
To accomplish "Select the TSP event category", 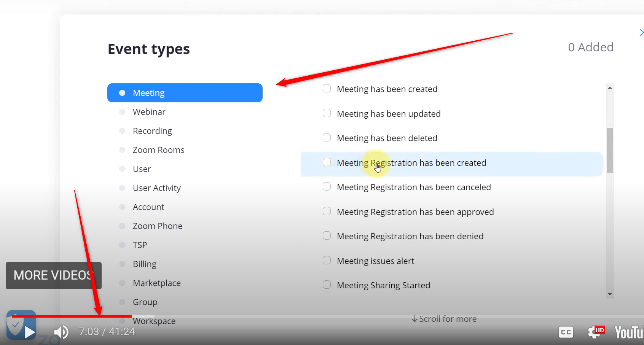I will [140, 245].
